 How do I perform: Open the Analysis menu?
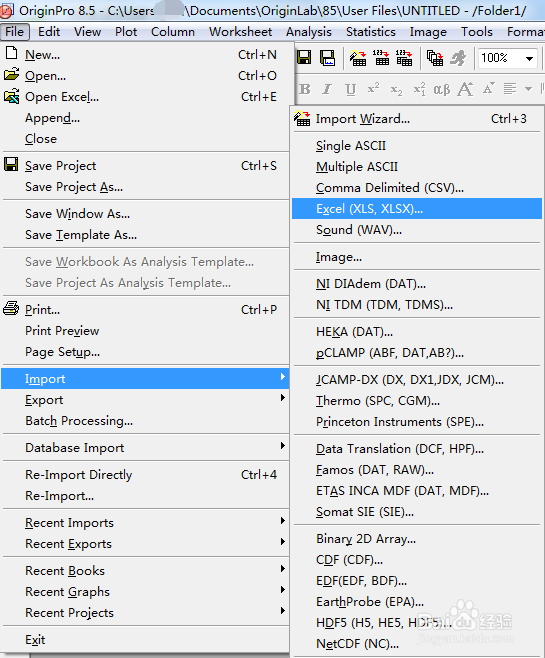click(309, 32)
